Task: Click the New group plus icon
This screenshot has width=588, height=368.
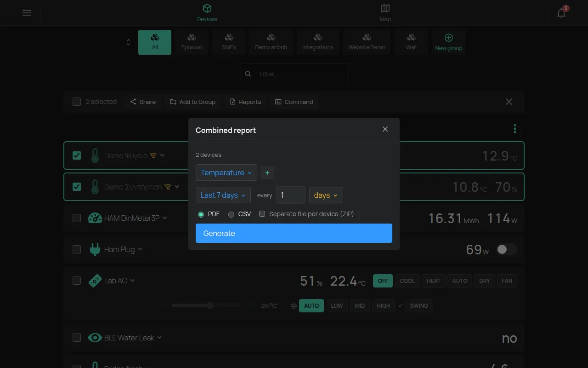Action: (449, 38)
